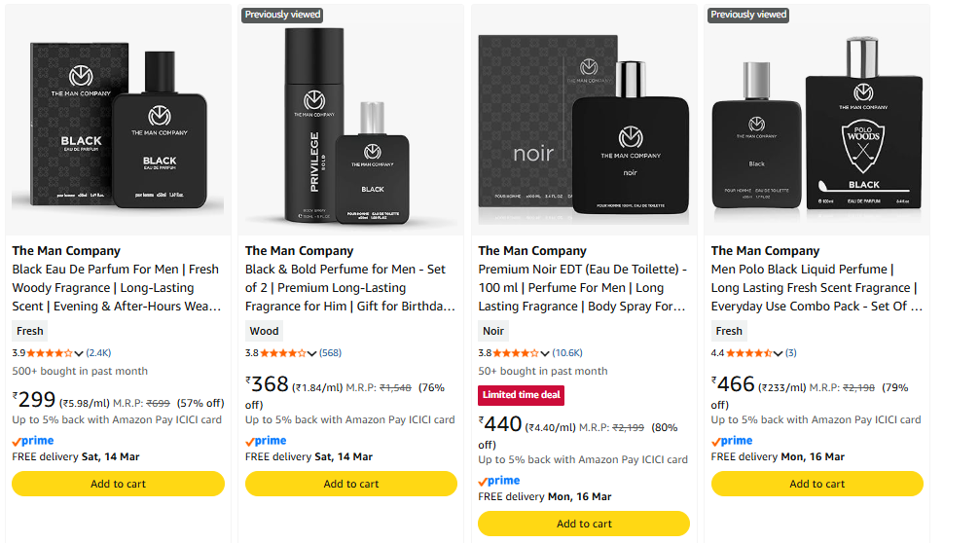Add Black Eau De Parfum to cart
Screen dimensions: 980x543
coord(118,484)
